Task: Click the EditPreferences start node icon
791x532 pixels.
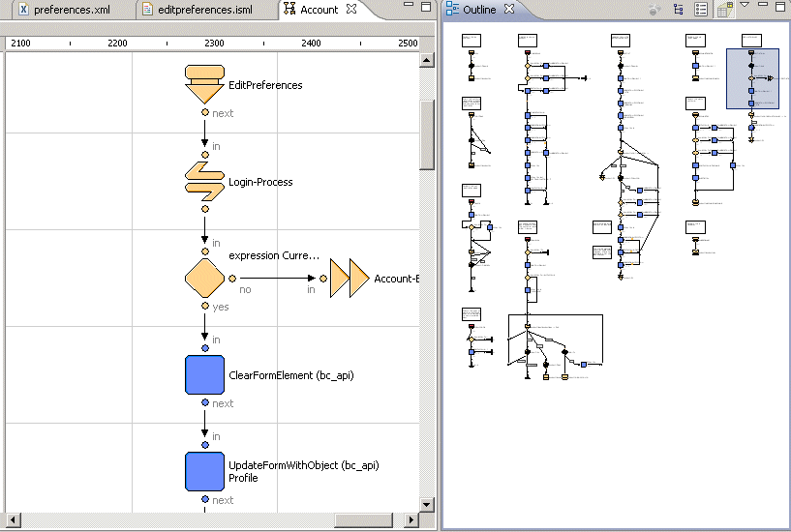Action: point(204,84)
